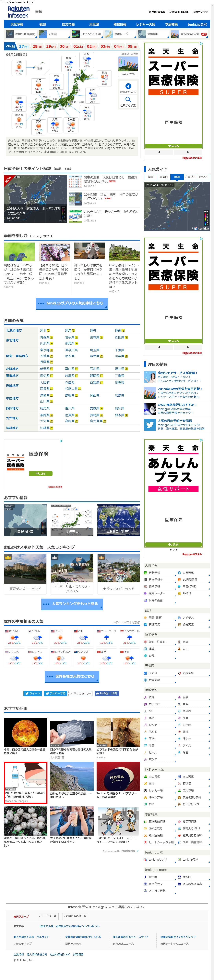Click the ロンドン world city weather icon

coord(37,658)
